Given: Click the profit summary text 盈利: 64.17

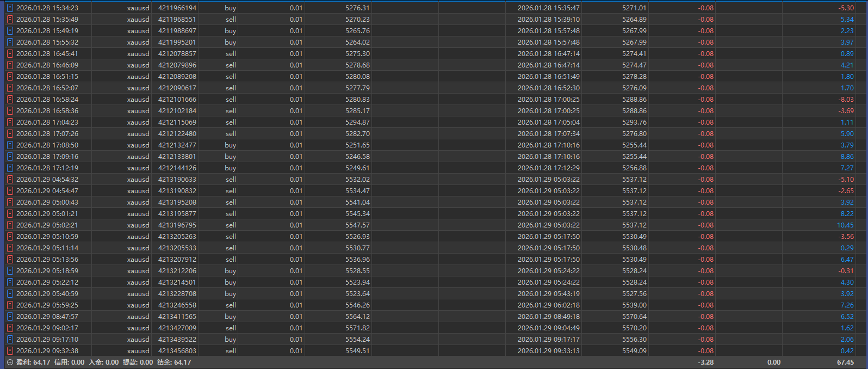Looking at the screenshot, I should point(33,362).
